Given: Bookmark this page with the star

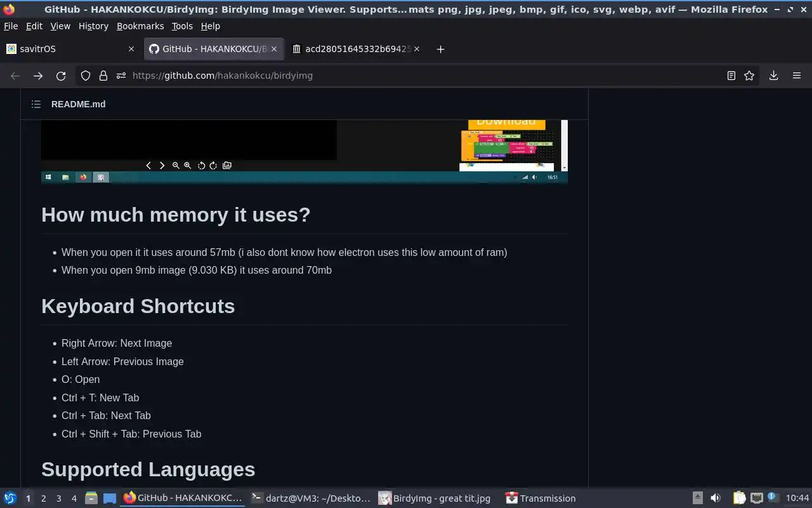Looking at the screenshot, I should (x=749, y=76).
